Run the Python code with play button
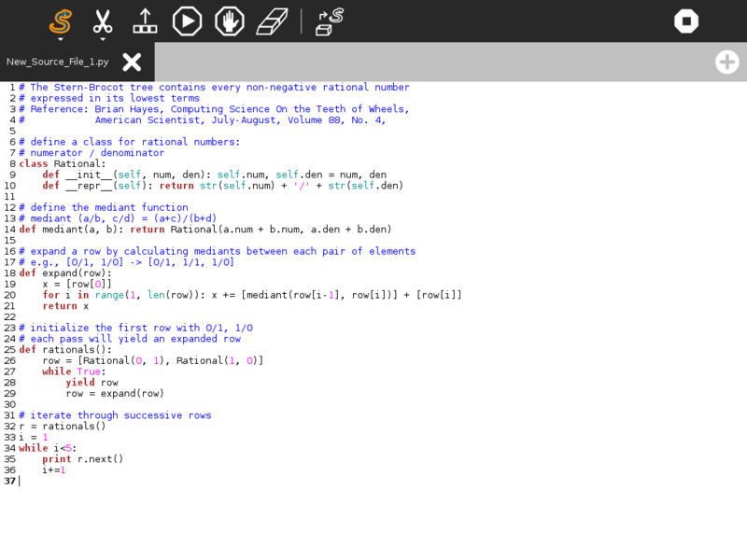The height and width of the screenshot is (560, 747). pos(187,21)
